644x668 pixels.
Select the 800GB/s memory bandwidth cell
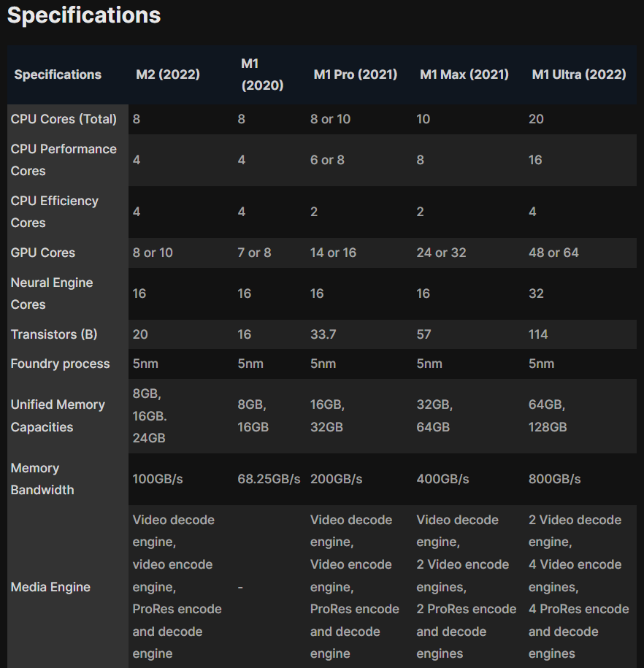(x=555, y=479)
